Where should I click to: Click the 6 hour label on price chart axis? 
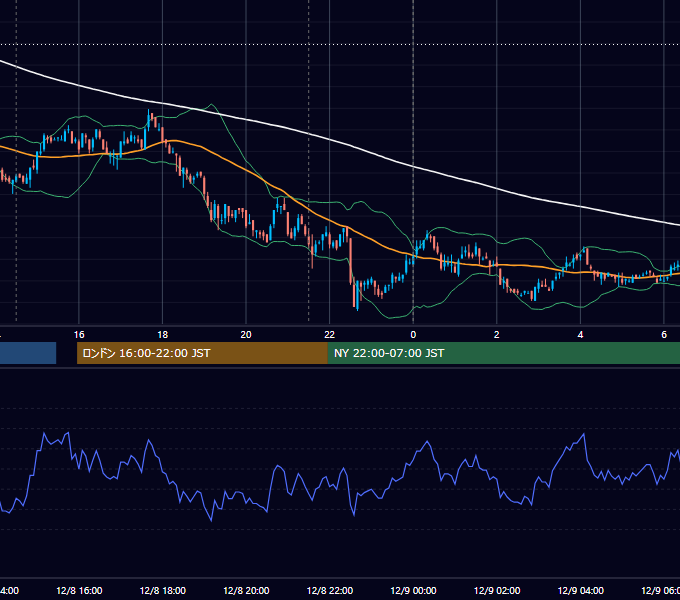tap(664, 335)
